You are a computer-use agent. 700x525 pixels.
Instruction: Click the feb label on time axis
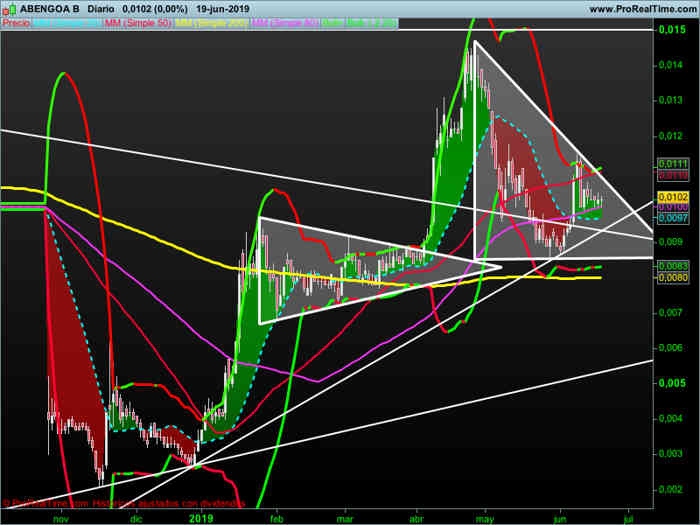point(277,519)
